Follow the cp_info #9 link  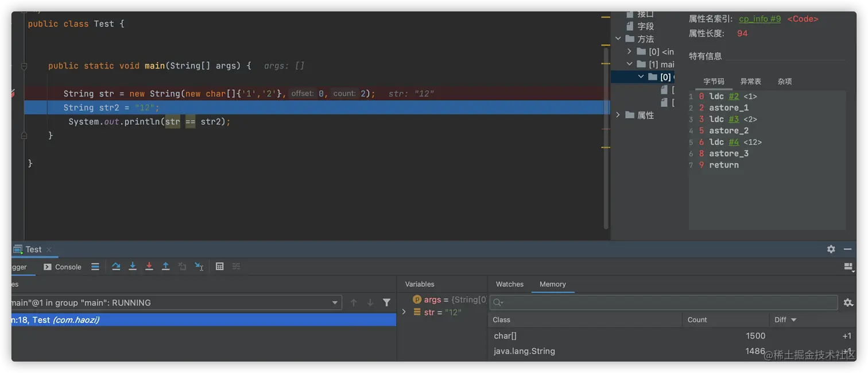(x=759, y=19)
